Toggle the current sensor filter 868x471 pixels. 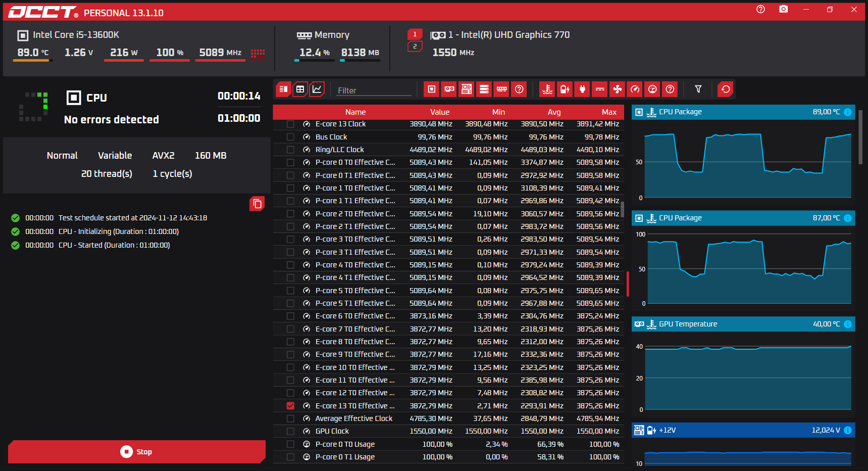click(600, 89)
